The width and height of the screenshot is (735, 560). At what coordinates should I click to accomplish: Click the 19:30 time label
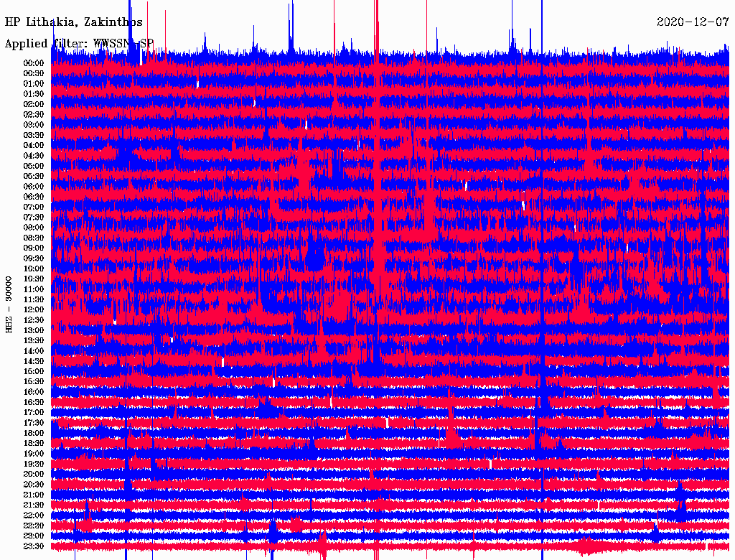click(34, 465)
